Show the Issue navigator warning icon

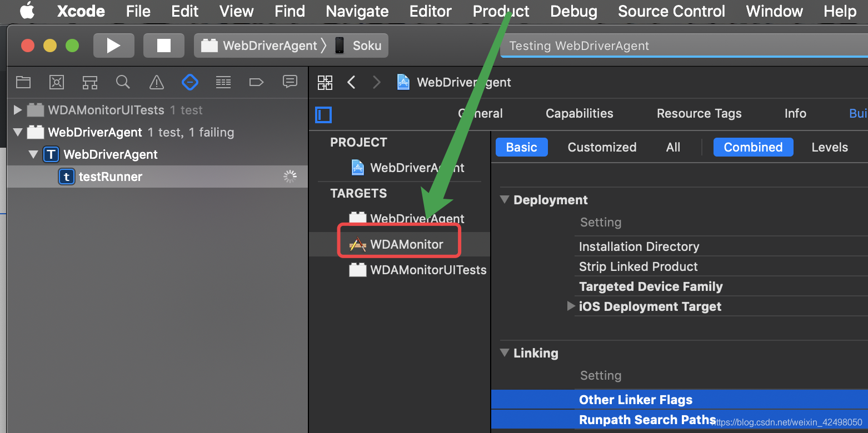click(x=157, y=83)
